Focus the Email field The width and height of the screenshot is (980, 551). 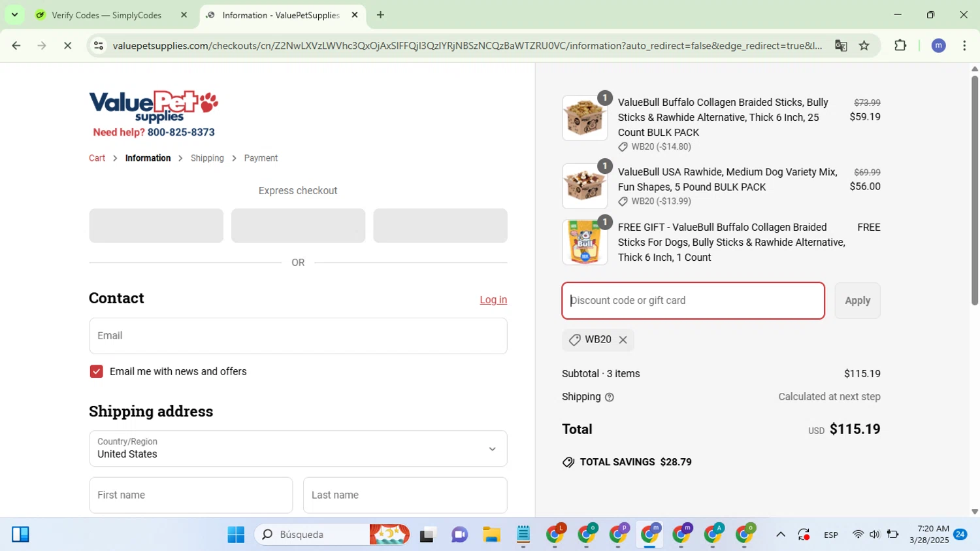click(298, 336)
